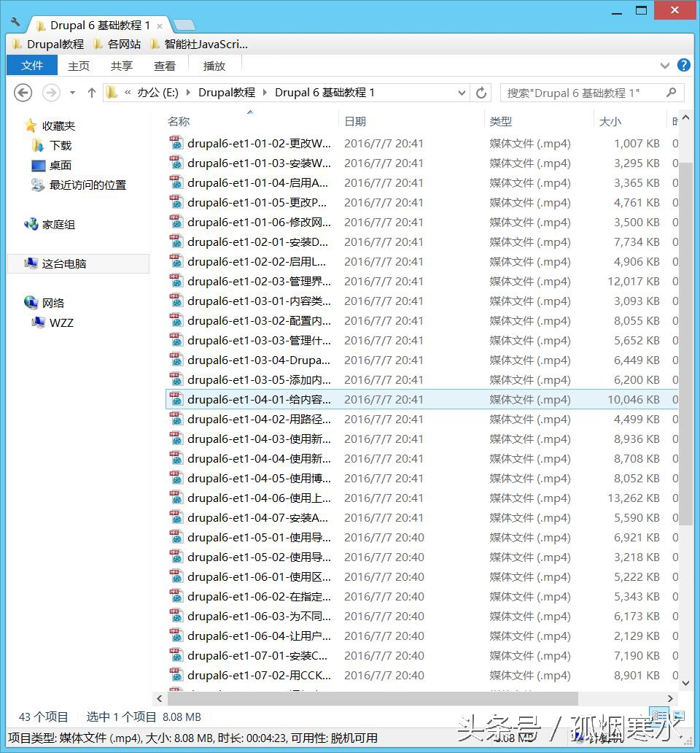Close the Drupal 6 基础教程 1 tab

(159, 26)
